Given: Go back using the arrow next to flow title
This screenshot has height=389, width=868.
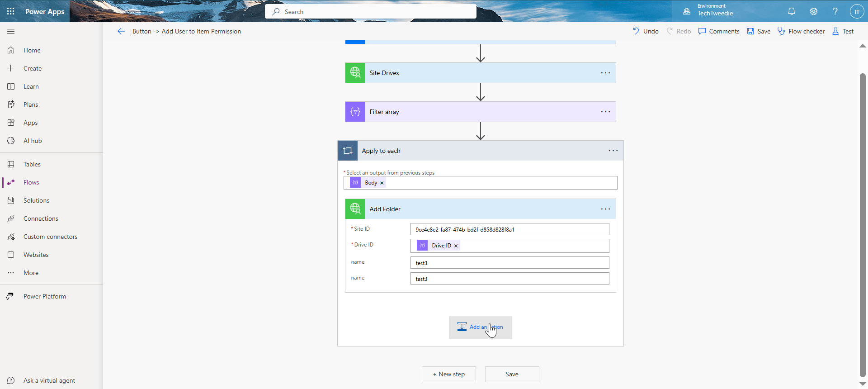Looking at the screenshot, I should point(121,31).
